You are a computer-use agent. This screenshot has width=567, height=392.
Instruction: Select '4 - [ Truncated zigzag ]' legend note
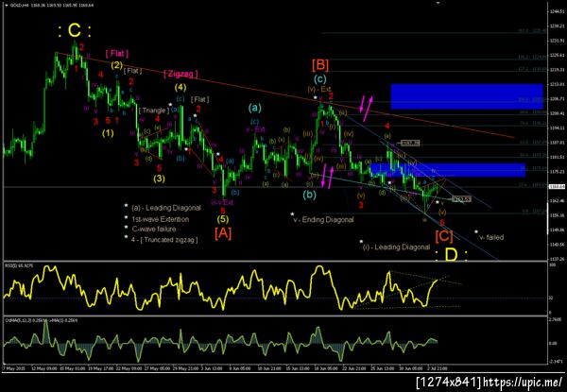coord(164,239)
